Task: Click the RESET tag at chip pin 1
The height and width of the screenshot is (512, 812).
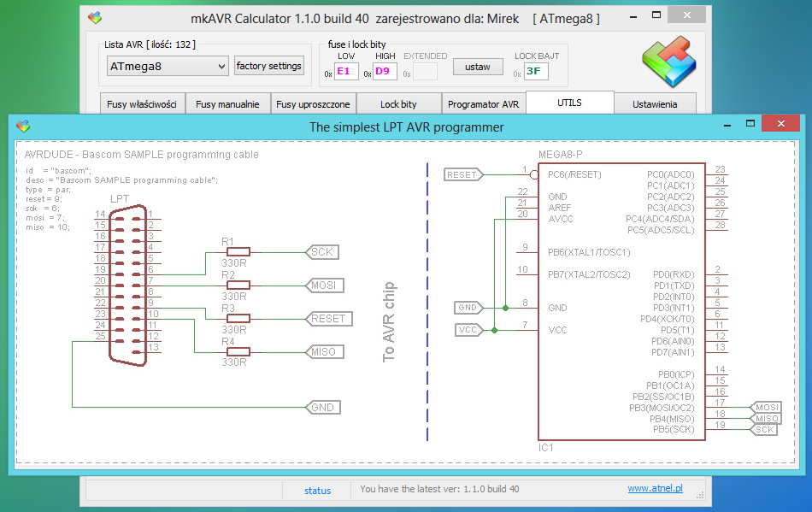Action: (x=463, y=175)
